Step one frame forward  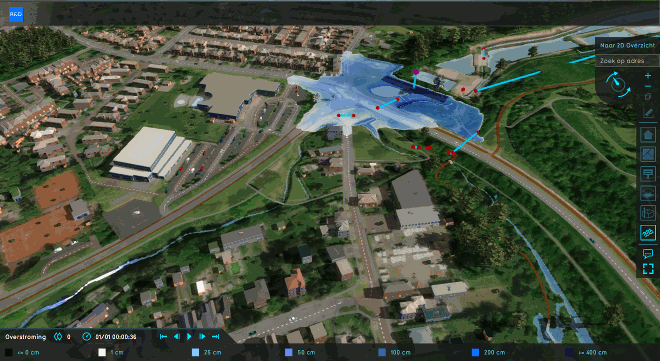(202, 337)
